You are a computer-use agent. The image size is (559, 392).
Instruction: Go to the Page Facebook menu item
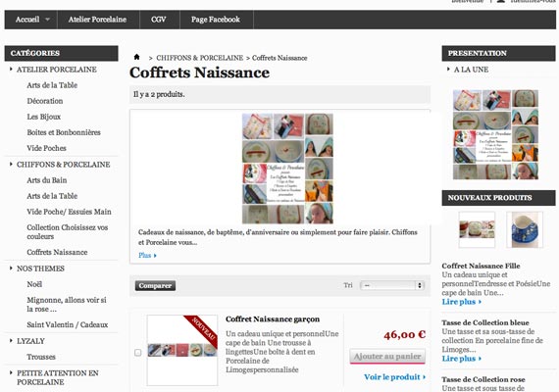[216, 20]
